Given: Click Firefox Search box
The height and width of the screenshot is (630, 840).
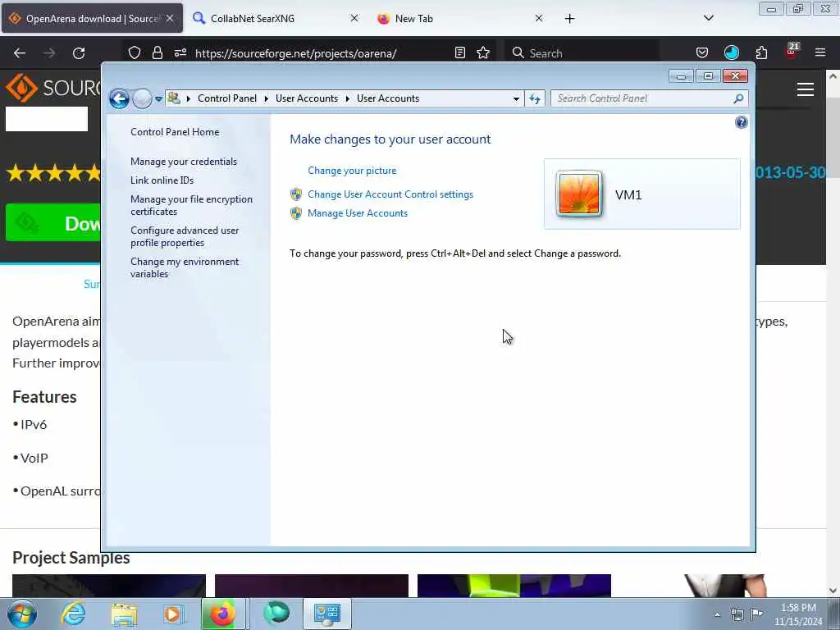Looking at the screenshot, I should point(582,53).
